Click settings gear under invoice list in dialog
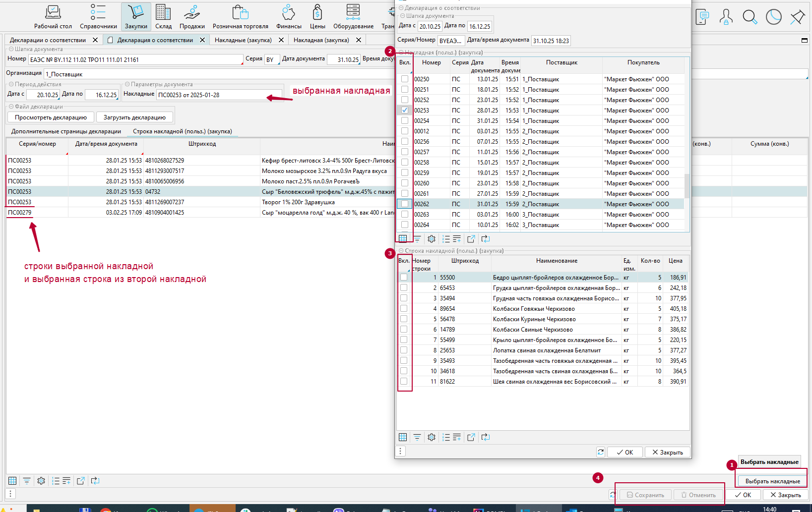Image resolution: width=812 pixels, height=512 pixels. [432, 239]
